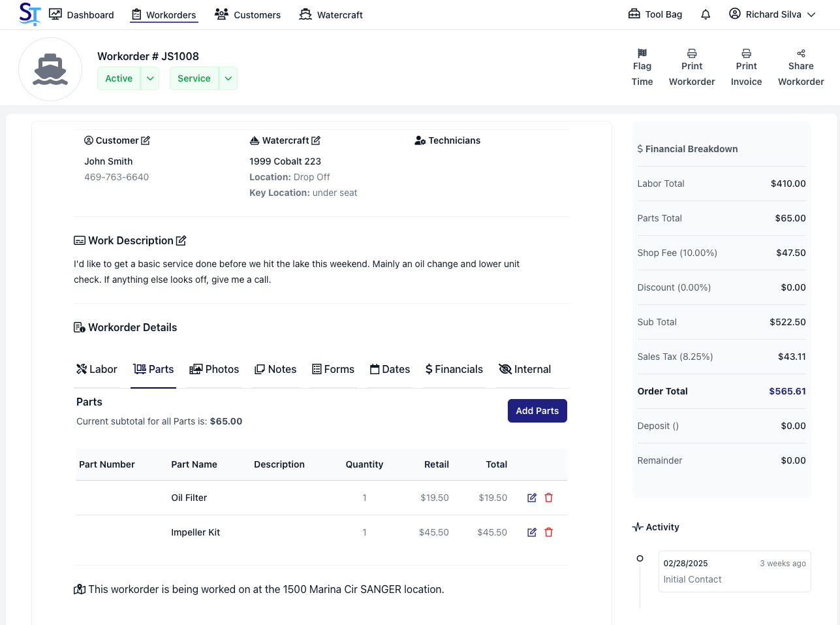Edit the Oil Filter part row
Screen dimensions: 840x625
click(532, 498)
